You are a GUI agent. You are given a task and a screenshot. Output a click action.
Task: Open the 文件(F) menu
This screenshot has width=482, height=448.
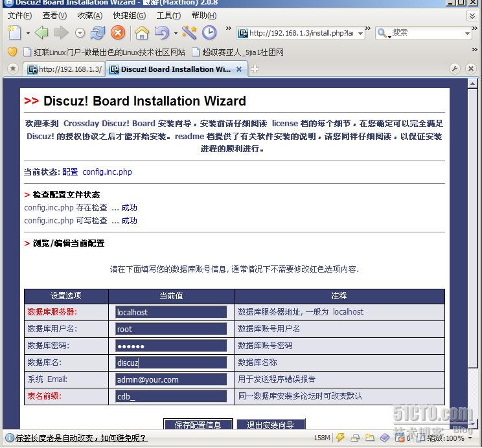tap(19, 16)
